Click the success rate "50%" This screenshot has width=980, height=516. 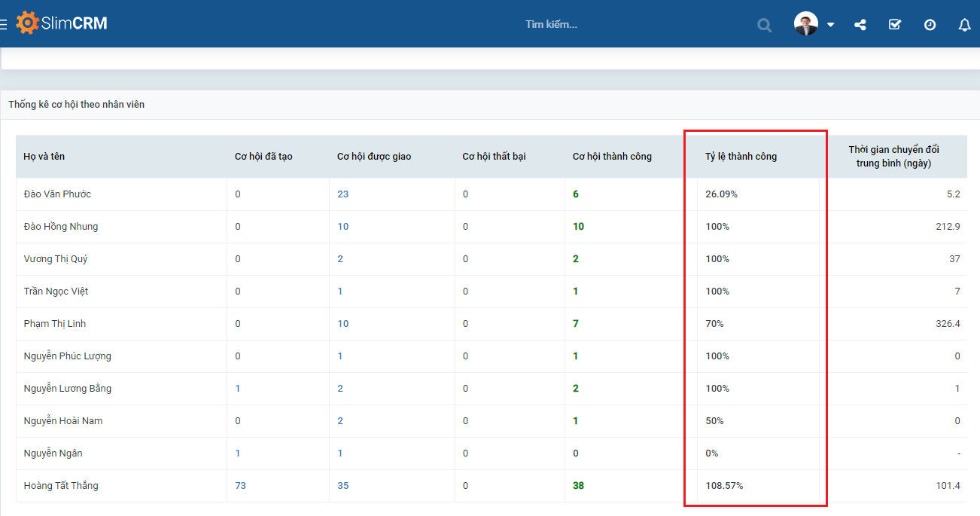point(714,421)
